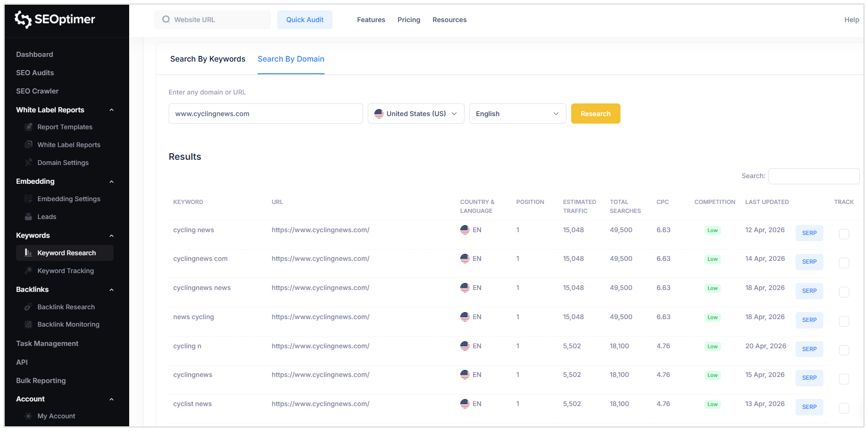Click the Leads icon in sidebar

[x=29, y=217]
